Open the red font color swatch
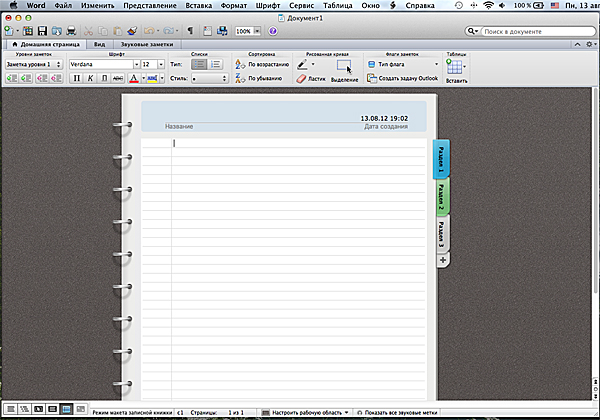This screenshot has width=600, height=420. [x=134, y=77]
